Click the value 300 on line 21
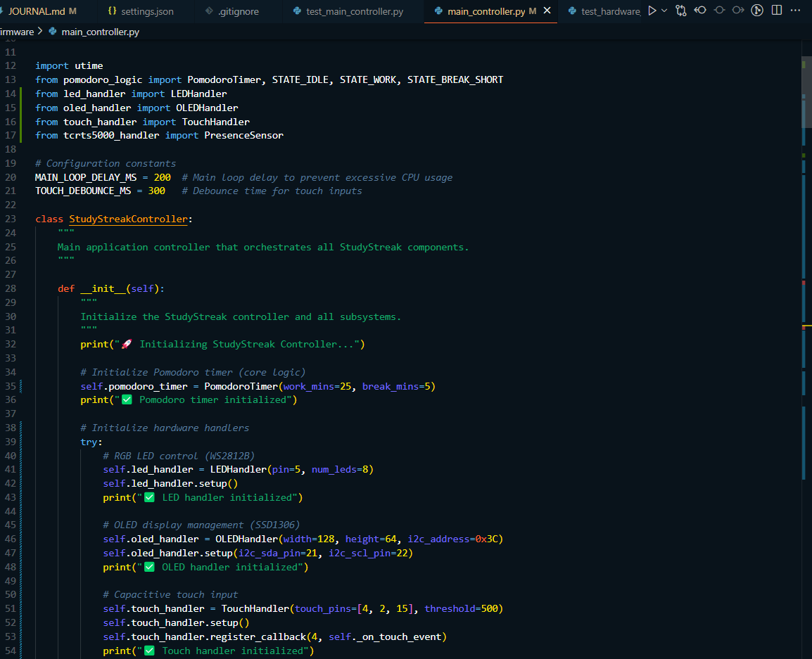The image size is (812, 659). tap(156, 191)
